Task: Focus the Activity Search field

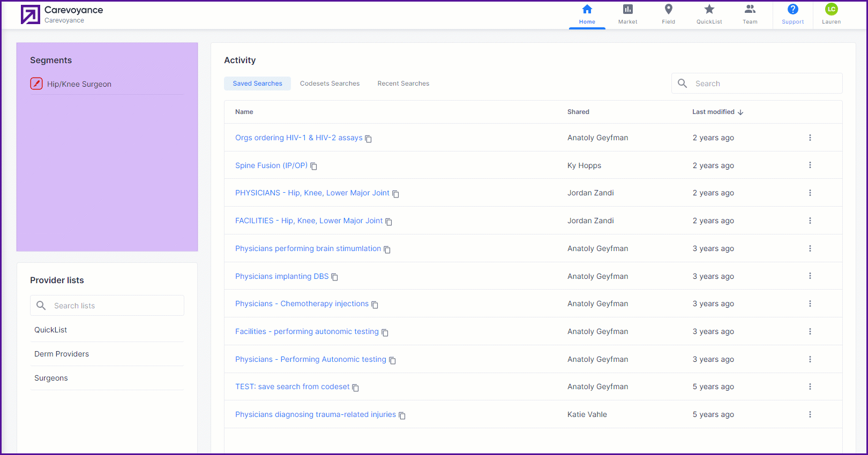Action: (757, 84)
